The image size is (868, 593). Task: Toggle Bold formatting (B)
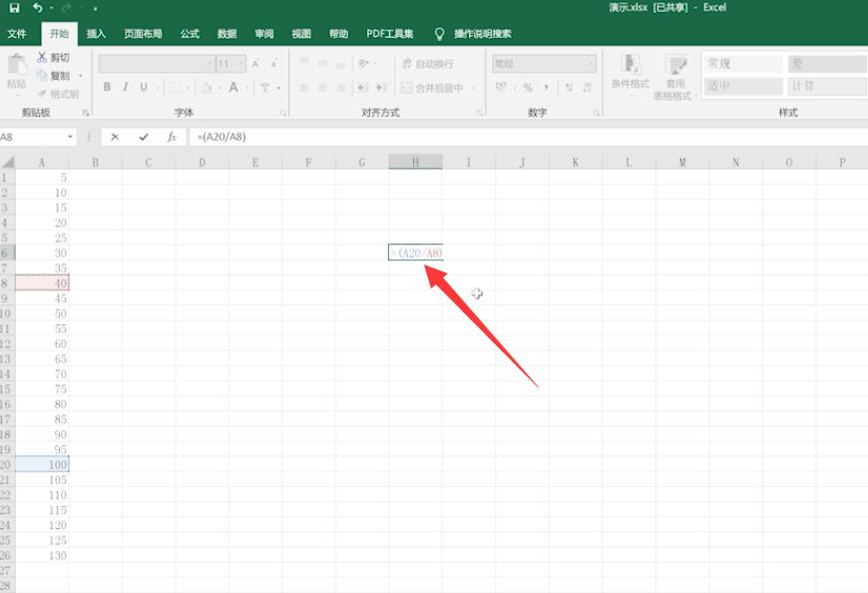pos(107,87)
